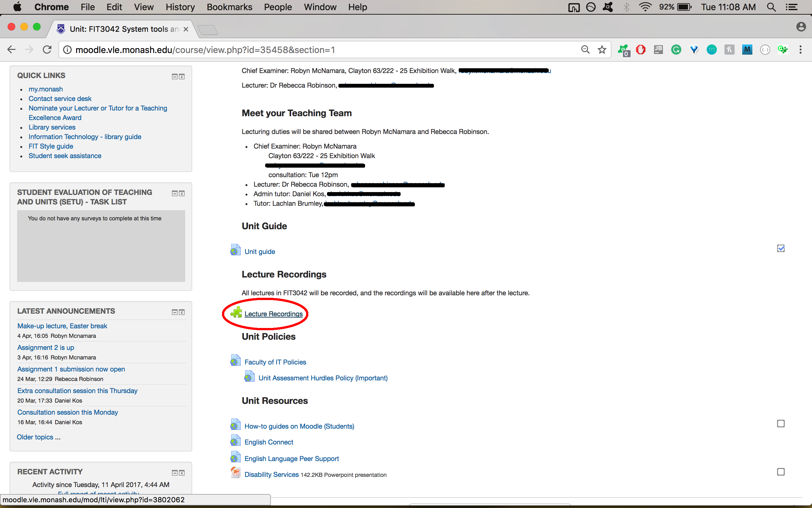Dock the Latest Announcements block
Image resolution: width=812 pixels, height=508 pixels.
[181, 312]
